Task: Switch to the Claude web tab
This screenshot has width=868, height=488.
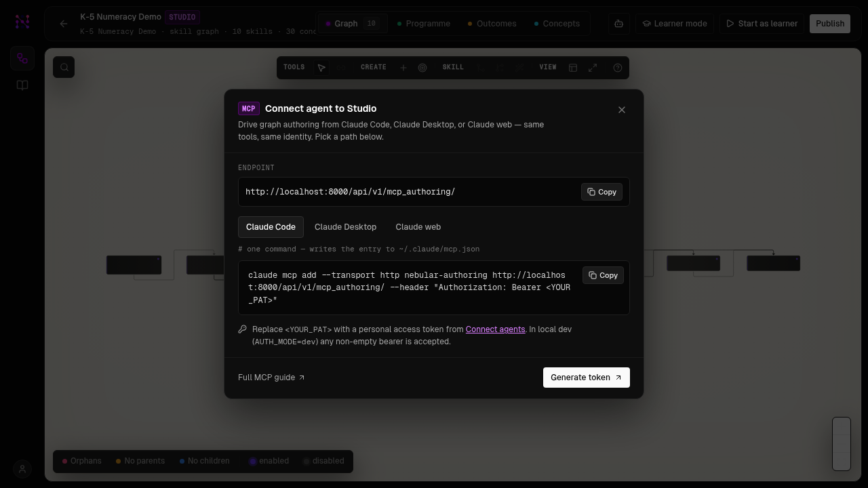Action: click(418, 227)
